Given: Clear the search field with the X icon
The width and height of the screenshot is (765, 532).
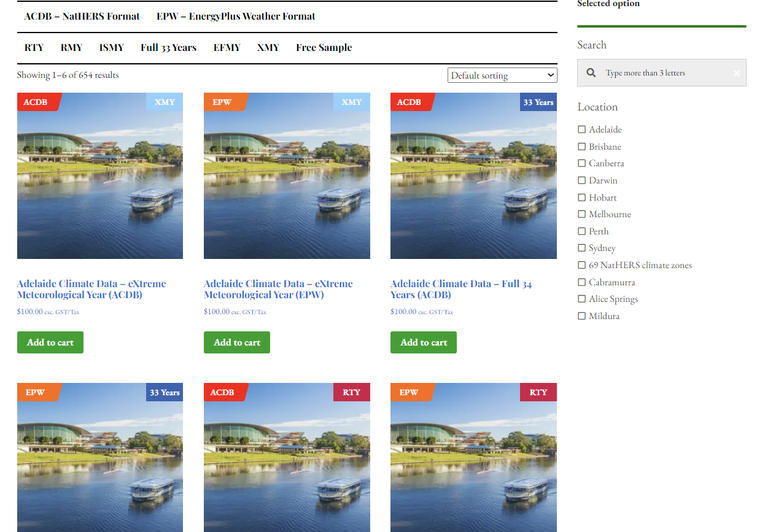Looking at the screenshot, I should 737,73.
